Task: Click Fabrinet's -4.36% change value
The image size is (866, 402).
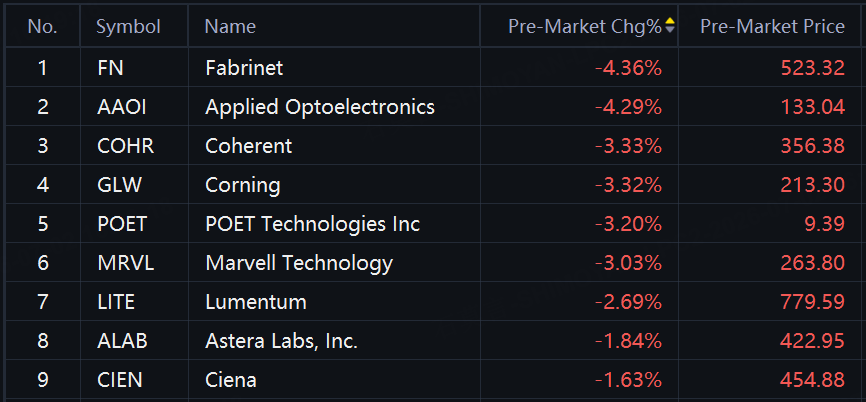Action: [x=628, y=67]
